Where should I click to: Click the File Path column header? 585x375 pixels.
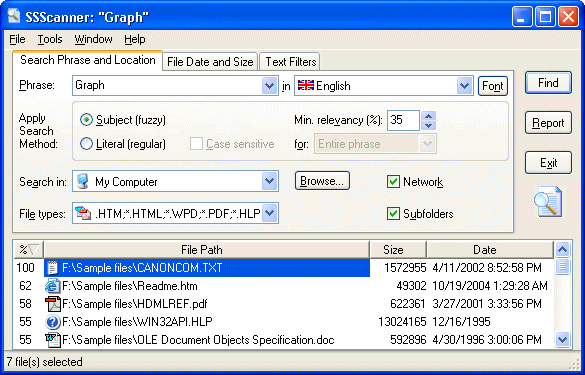(x=207, y=250)
